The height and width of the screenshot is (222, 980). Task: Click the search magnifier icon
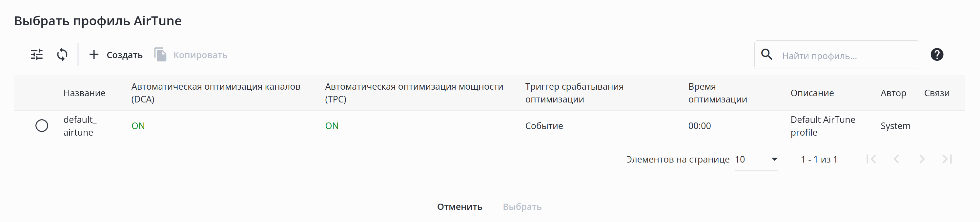[x=766, y=55]
